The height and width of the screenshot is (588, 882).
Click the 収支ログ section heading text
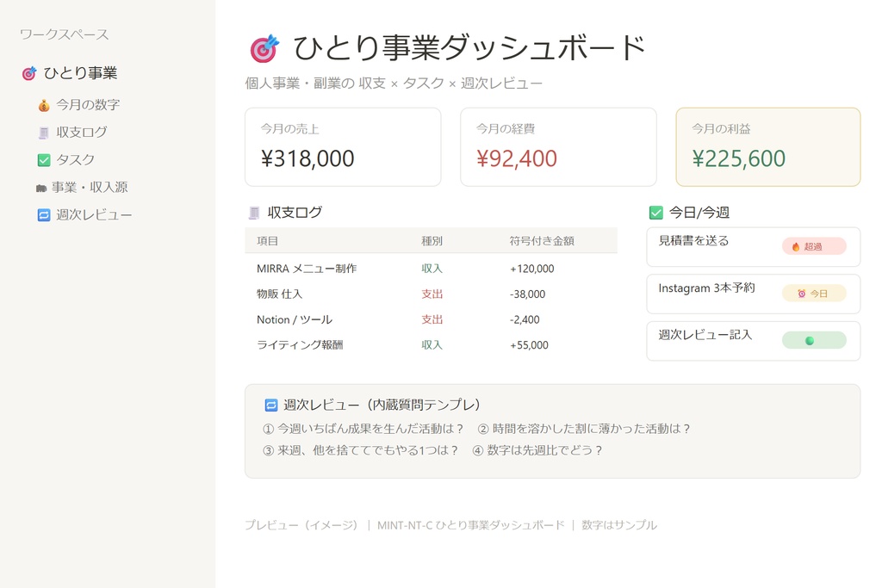pos(295,213)
